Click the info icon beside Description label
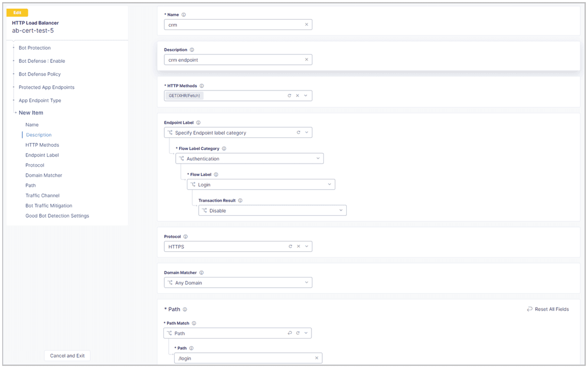Viewport: 588px width, 368px height. (x=192, y=50)
